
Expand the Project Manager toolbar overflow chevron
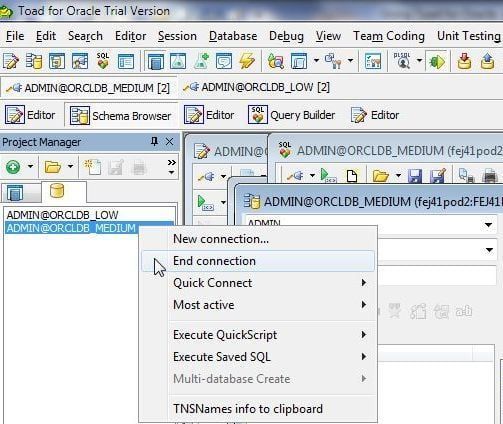pyautogui.click(x=171, y=167)
